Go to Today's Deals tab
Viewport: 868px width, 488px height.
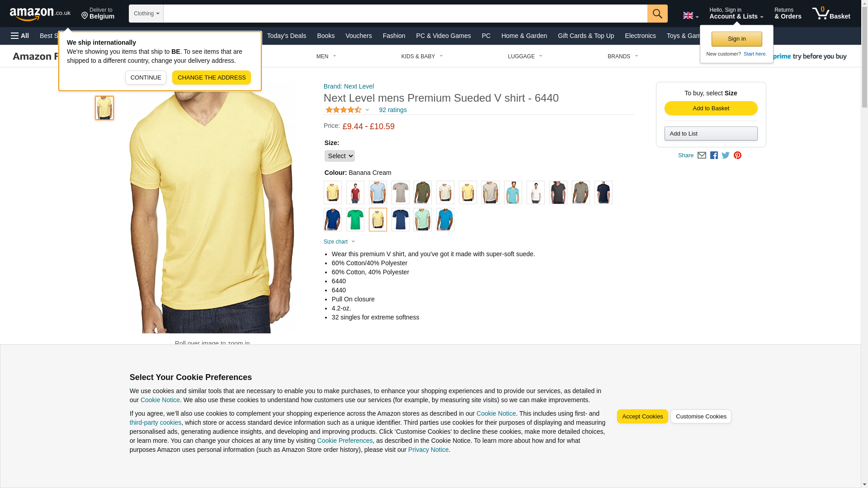[x=286, y=36]
